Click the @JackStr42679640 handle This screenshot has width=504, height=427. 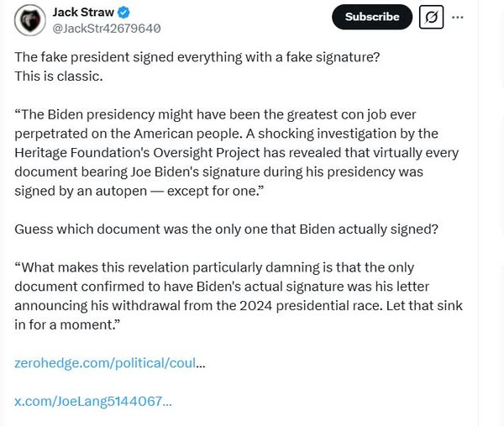107,29
